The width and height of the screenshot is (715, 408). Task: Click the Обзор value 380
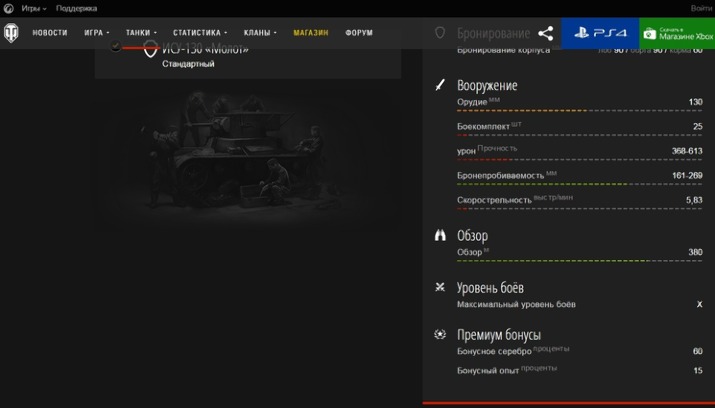click(695, 252)
